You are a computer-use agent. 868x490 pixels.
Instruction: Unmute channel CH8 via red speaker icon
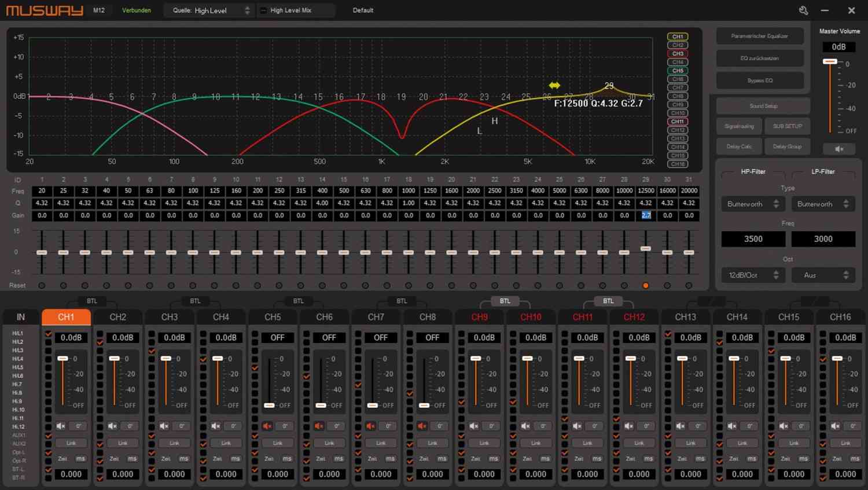pyautogui.click(x=422, y=426)
